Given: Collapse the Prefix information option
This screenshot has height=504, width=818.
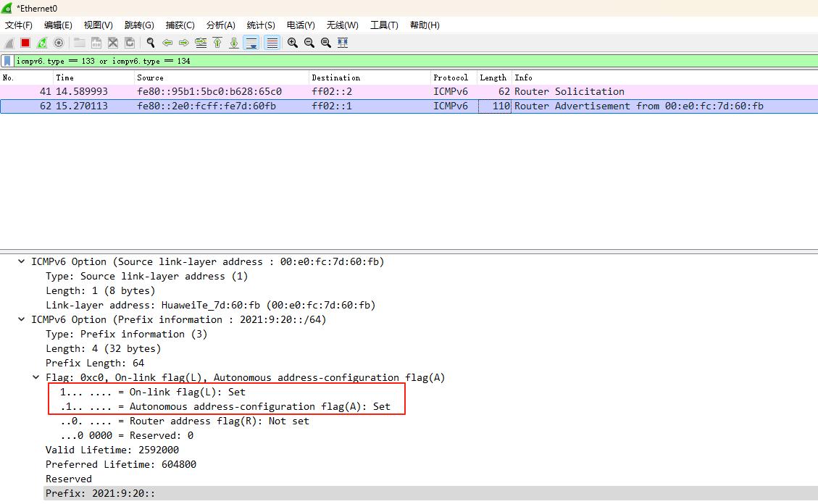Looking at the screenshot, I should [22, 319].
